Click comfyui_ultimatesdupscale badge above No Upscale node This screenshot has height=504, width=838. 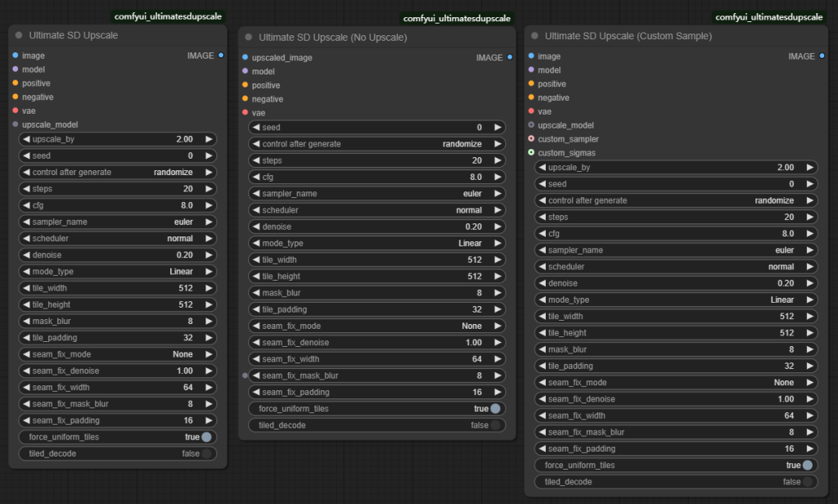[x=457, y=19]
